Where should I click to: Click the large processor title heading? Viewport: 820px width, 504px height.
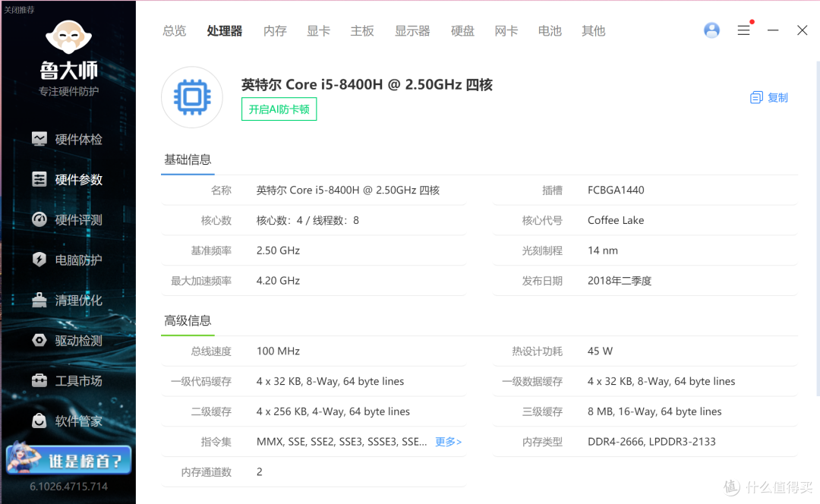367,85
